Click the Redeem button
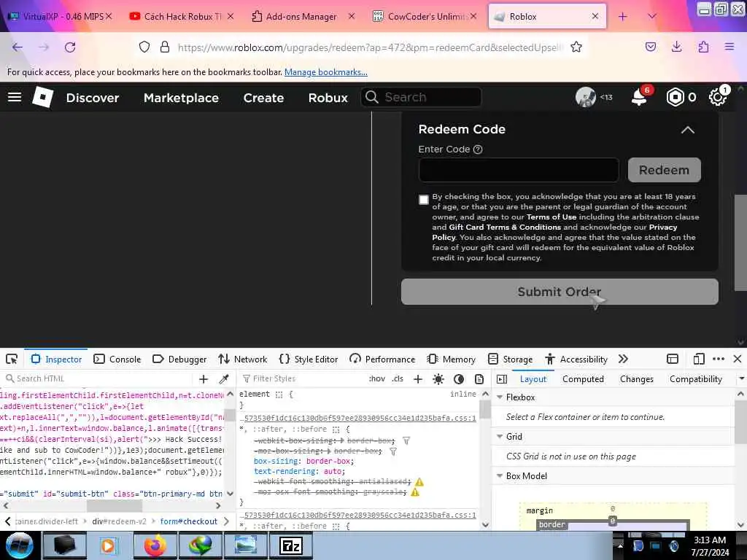747x560 pixels. click(x=664, y=170)
